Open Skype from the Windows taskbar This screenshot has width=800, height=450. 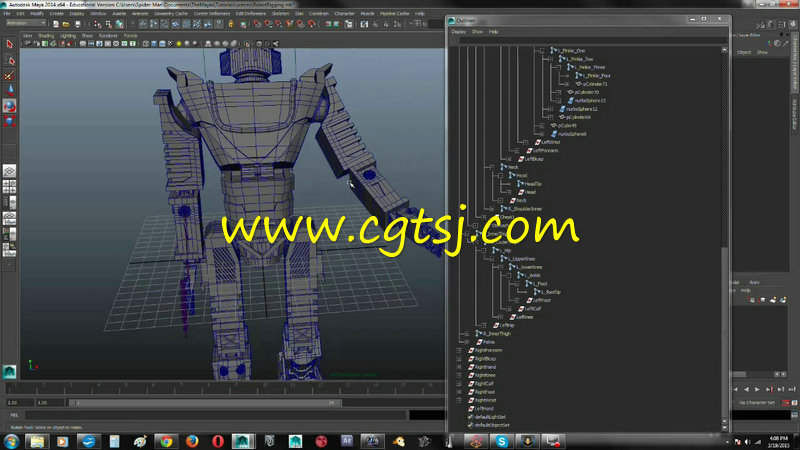[502, 441]
